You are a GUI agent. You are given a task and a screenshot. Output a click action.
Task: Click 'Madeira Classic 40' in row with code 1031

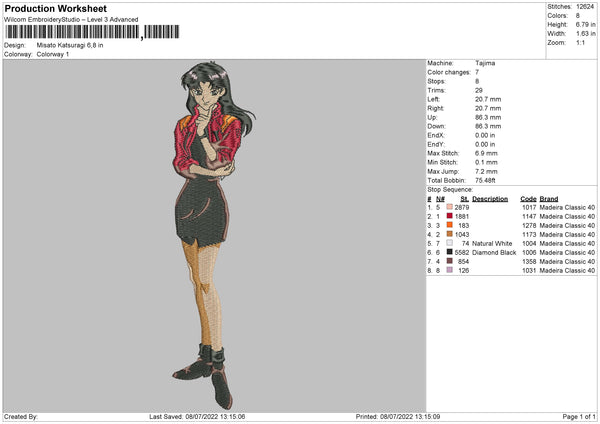(x=567, y=271)
